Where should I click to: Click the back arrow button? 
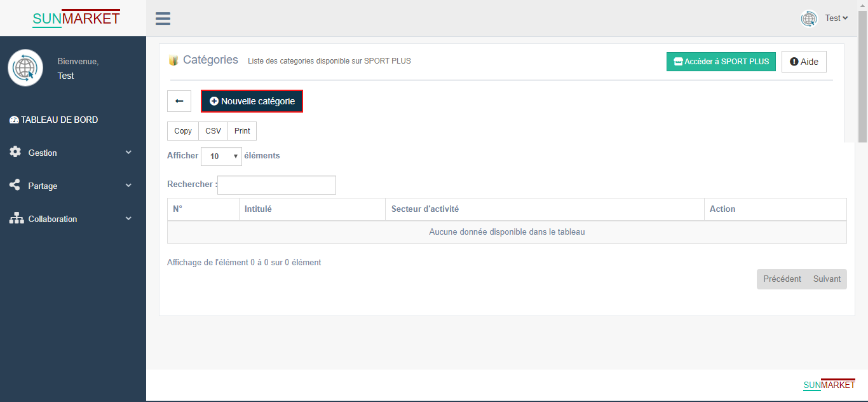tap(179, 101)
